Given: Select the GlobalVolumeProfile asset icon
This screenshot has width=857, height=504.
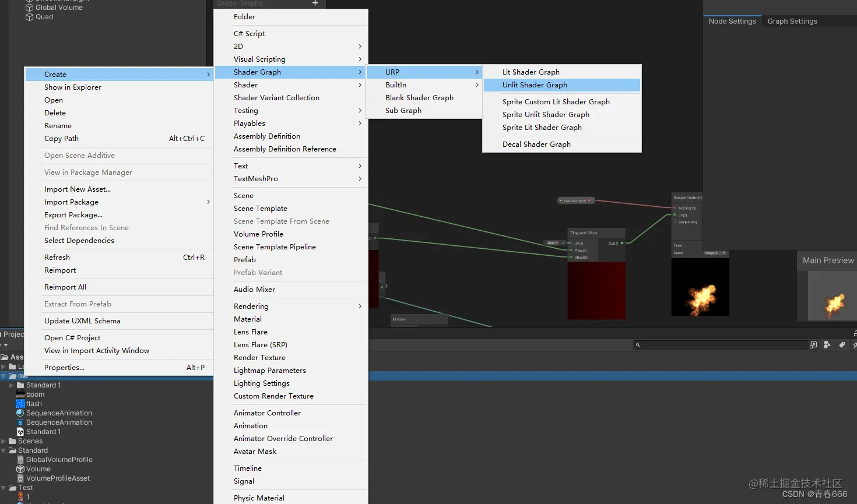Looking at the screenshot, I should coord(21,460).
